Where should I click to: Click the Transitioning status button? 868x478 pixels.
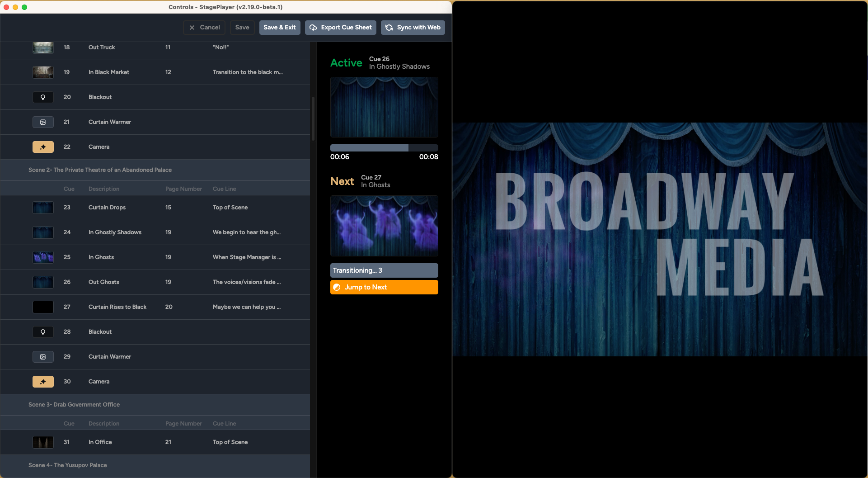(x=384, y=270)
